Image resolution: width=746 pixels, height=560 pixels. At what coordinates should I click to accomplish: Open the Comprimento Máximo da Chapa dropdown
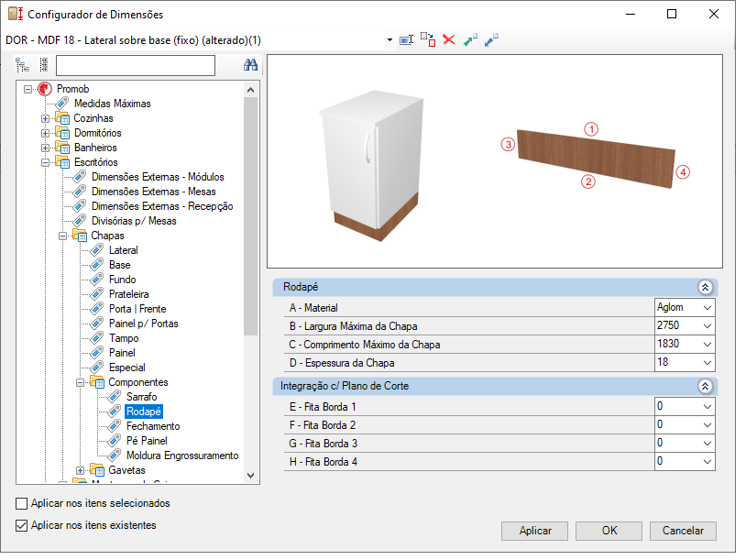(708, 344)
